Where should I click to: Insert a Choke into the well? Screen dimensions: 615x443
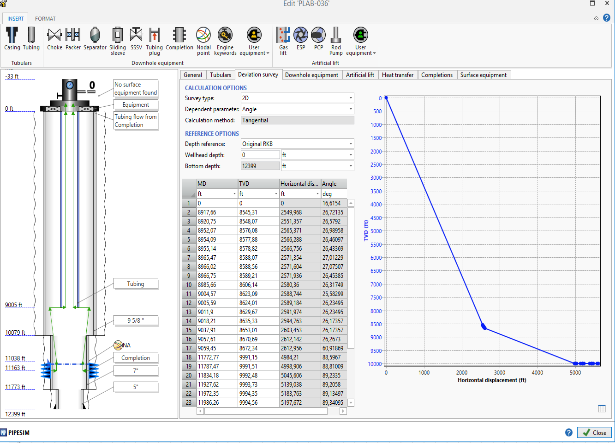pos(55,38)
